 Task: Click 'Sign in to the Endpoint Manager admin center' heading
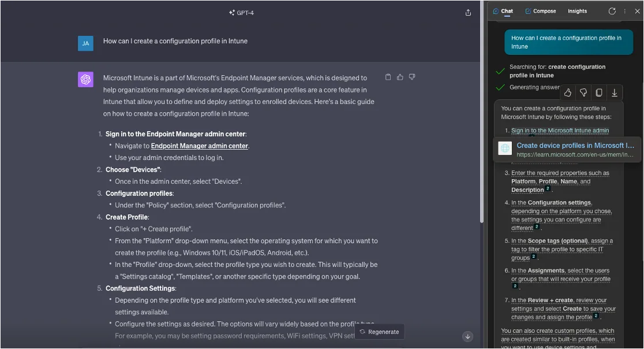click(x=176, y=134)
